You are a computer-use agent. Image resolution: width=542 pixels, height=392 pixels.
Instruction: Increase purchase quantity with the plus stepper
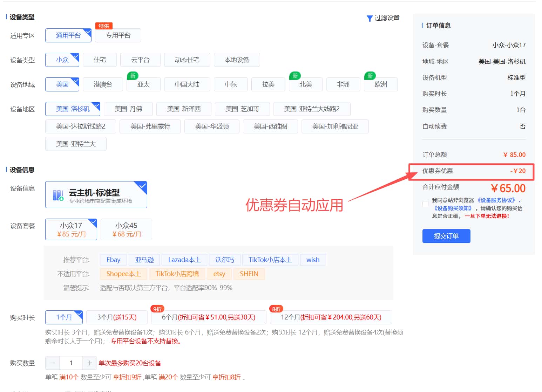click(x=90, y=363)
